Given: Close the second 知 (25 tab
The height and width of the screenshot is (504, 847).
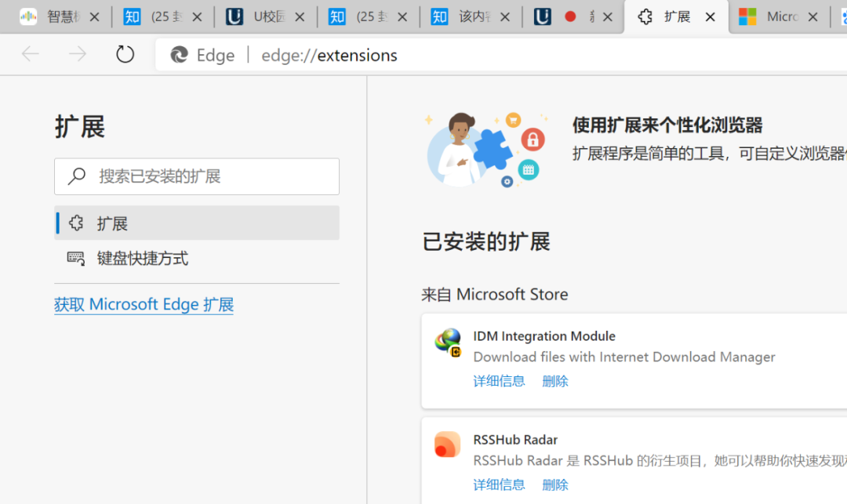Looking at the screenshot, I should click(402, 17).
